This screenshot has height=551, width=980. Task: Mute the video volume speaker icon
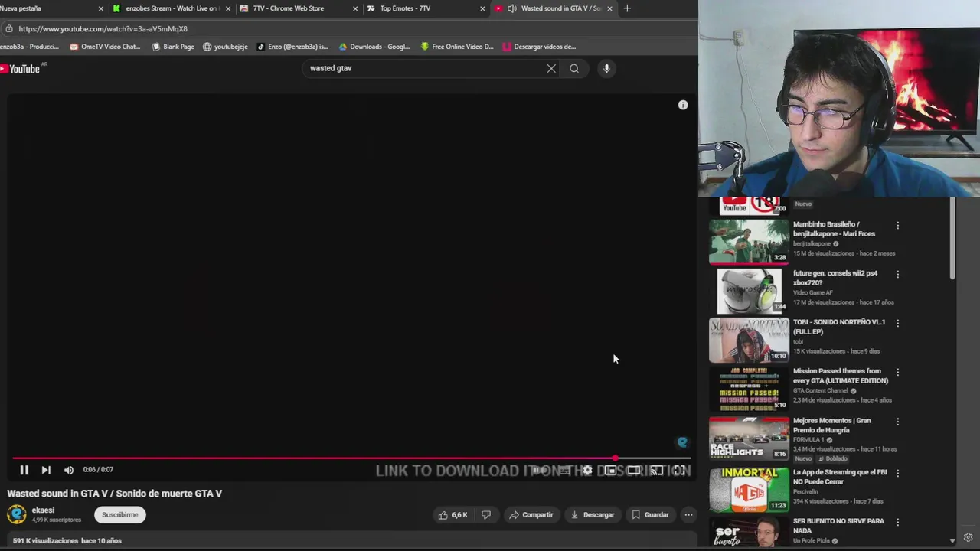click(x=69, y=470)
